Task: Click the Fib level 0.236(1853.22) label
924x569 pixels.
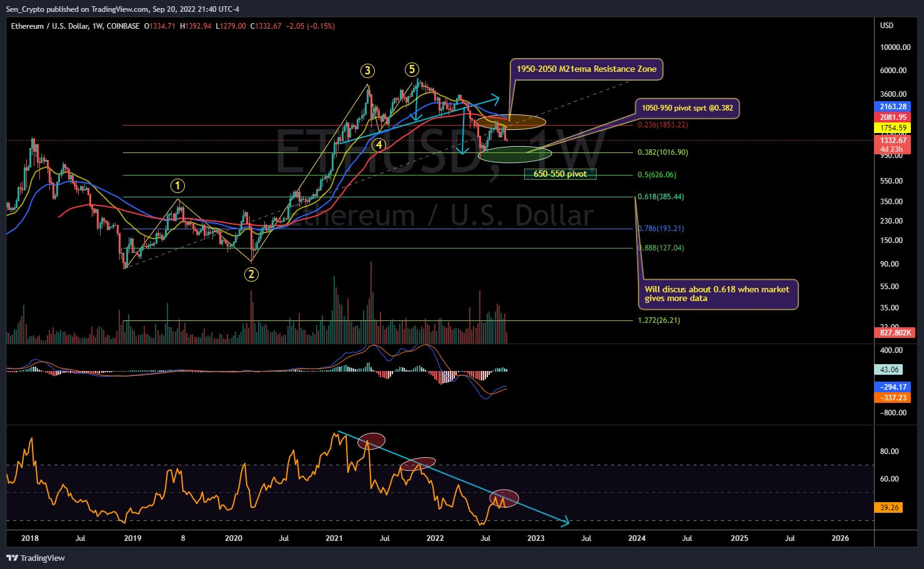Action: [662, 125]
